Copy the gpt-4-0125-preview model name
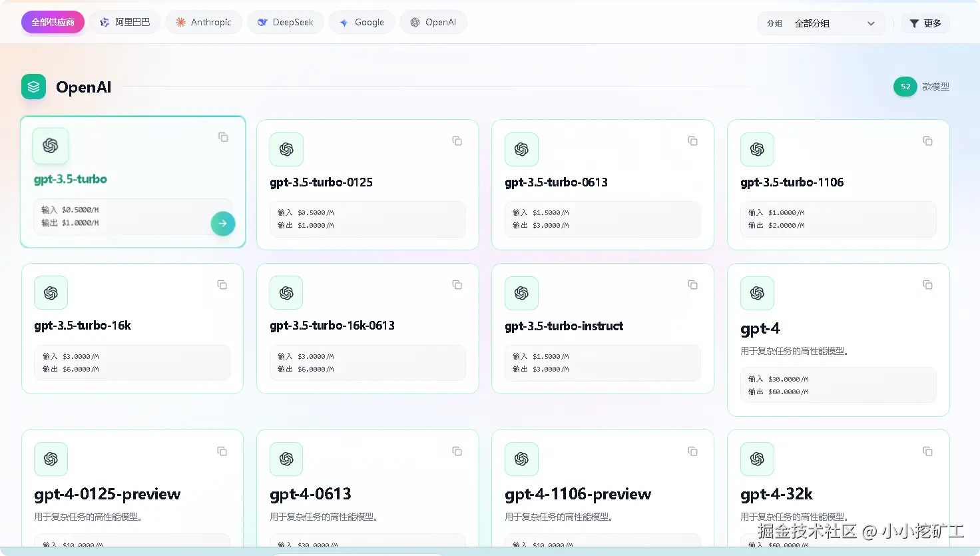980x556 pixels. point(222,451)
